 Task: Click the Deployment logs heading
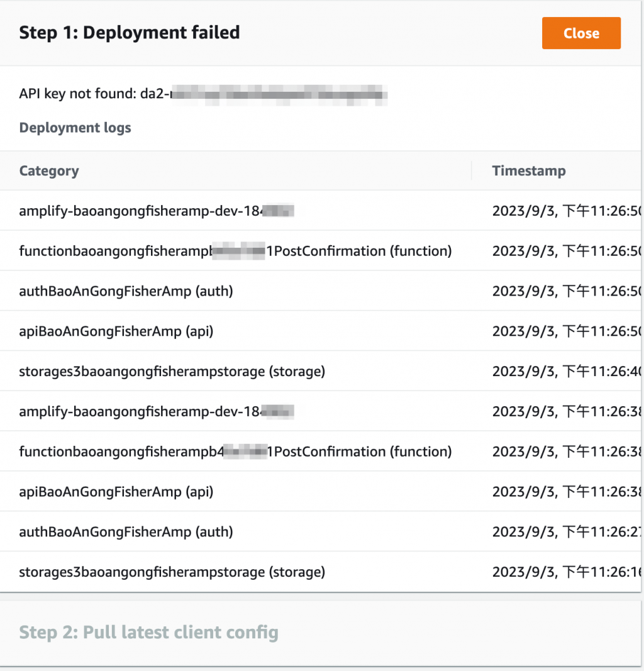75,128
